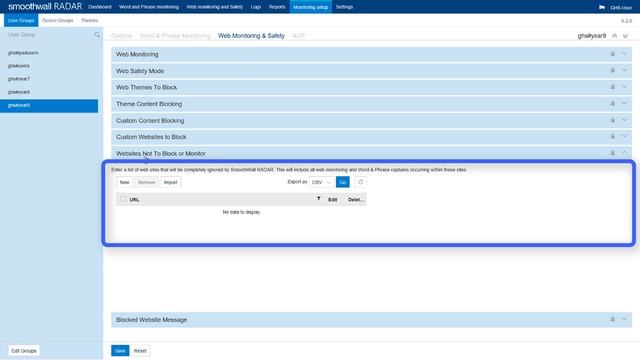Click in the User Group search field

tap(49, 35)
